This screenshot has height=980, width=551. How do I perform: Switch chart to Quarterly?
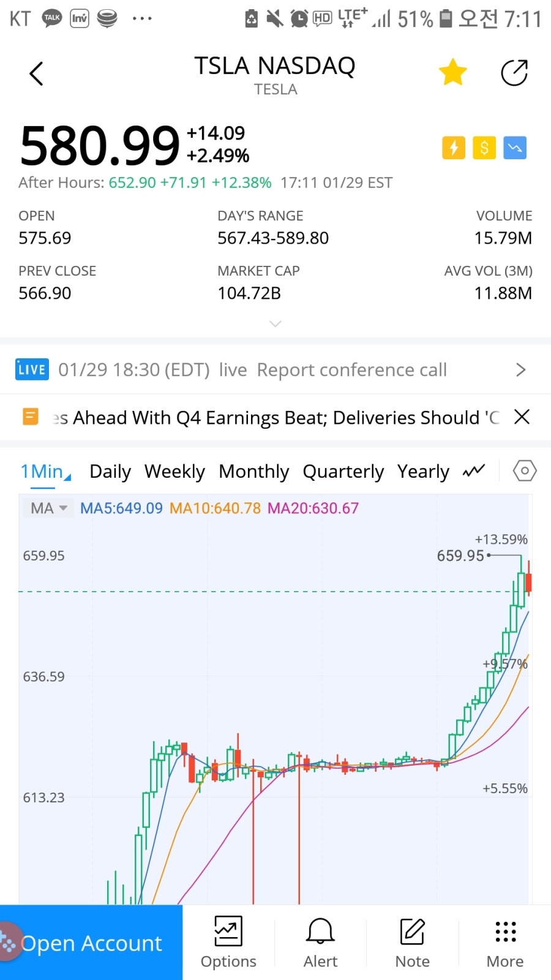point(343,472)
